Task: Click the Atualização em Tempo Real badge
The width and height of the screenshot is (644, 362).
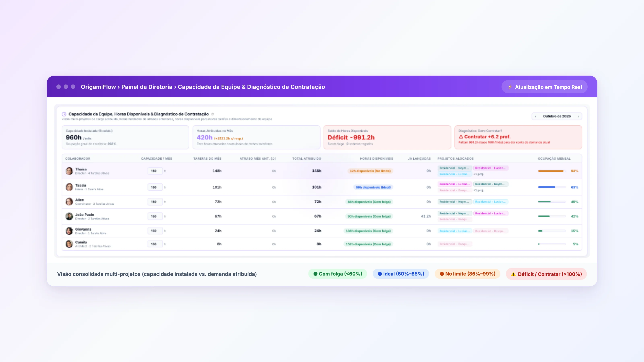Action: click(545, 87)
